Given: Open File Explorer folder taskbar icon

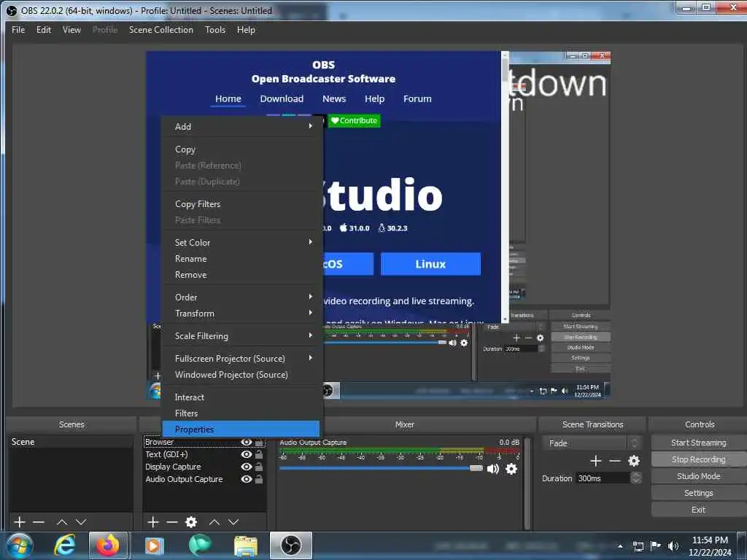Looking at the screenshot, I should point(246,545).
